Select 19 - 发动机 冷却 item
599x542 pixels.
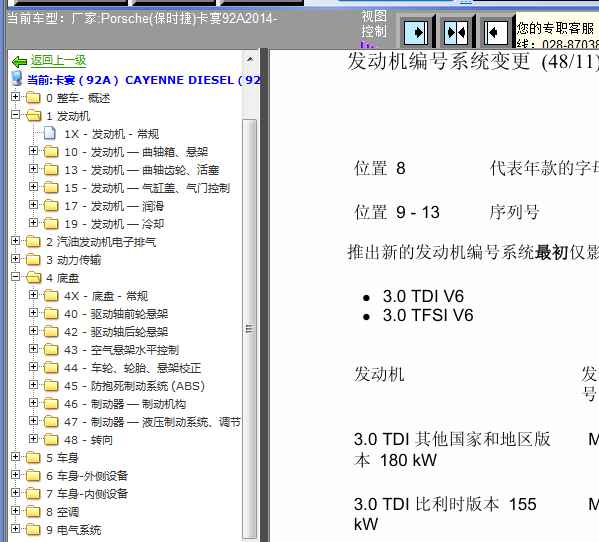[114, 224]
